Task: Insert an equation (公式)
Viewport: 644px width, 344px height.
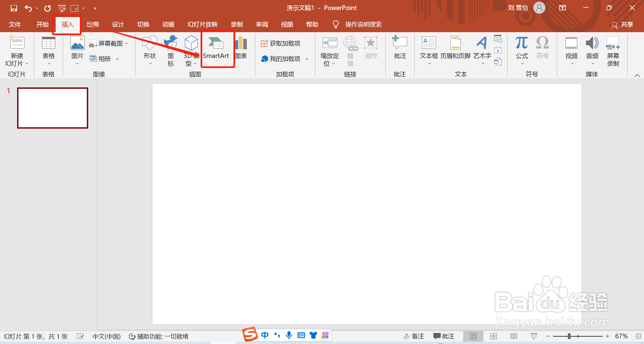Action: (522, 51)
